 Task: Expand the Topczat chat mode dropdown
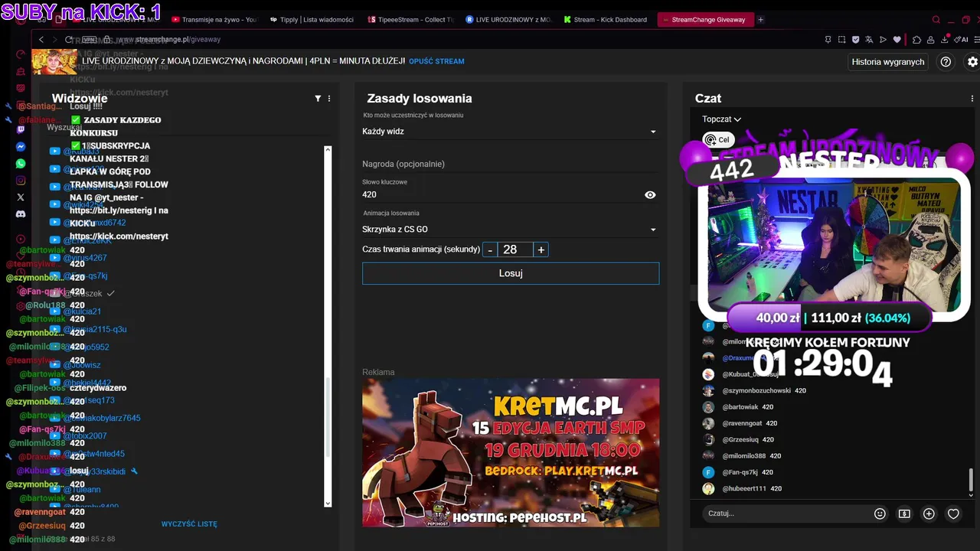[721, 119]
